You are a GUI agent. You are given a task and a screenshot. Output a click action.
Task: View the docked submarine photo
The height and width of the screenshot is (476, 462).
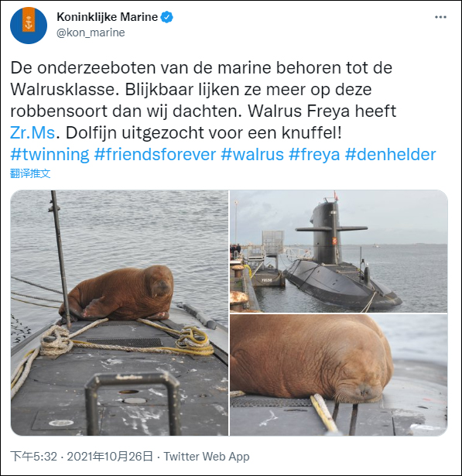coord(338,251)
